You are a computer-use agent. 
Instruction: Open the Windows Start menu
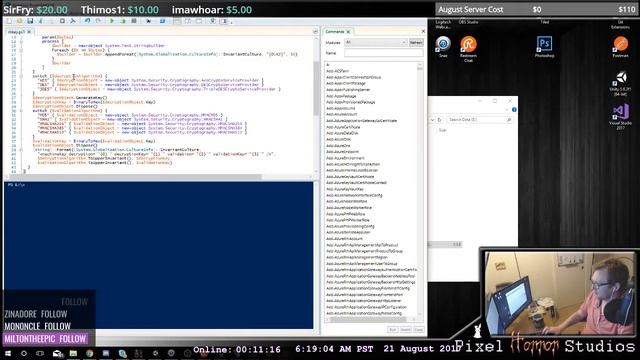(8, 353)
